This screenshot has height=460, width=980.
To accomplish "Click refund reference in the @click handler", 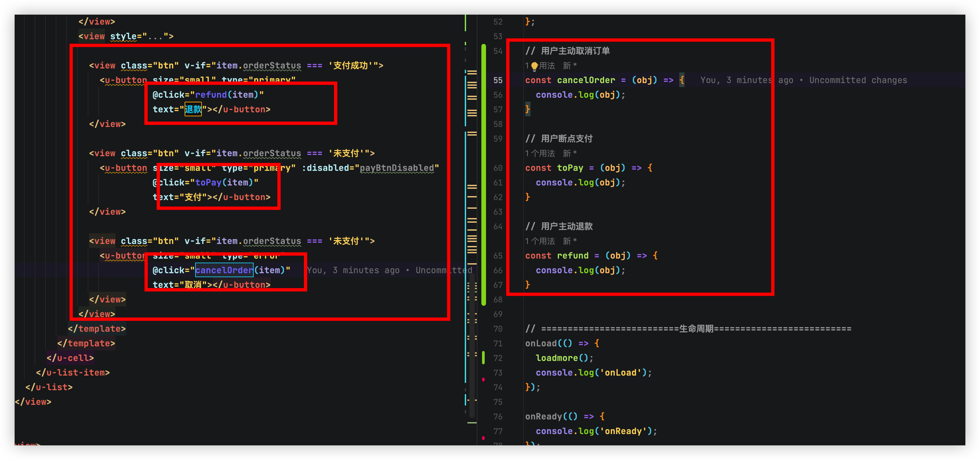I will point(211,95).
